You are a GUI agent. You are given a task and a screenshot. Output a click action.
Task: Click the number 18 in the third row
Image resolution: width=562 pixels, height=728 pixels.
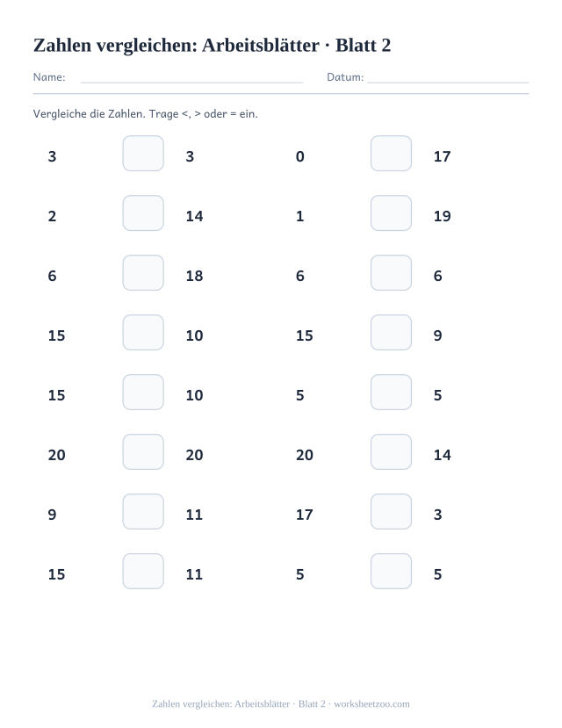(x=194, y=276)
